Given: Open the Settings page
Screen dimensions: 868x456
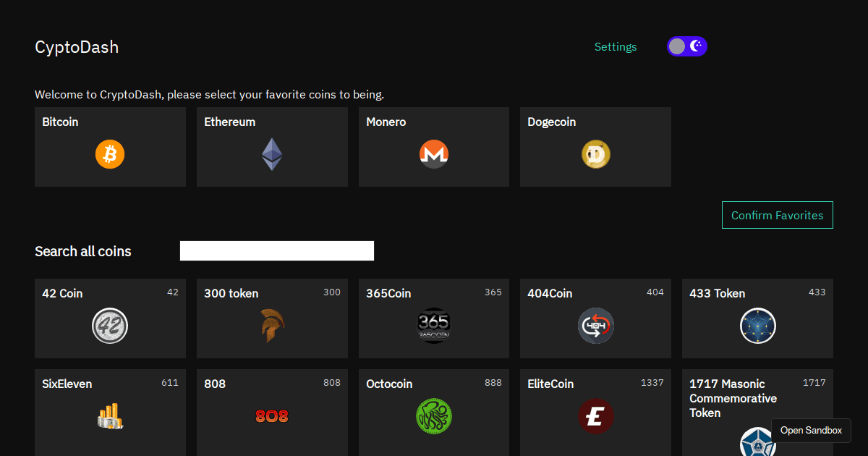Looking at the screenshot, I should (x=616, y=46).
